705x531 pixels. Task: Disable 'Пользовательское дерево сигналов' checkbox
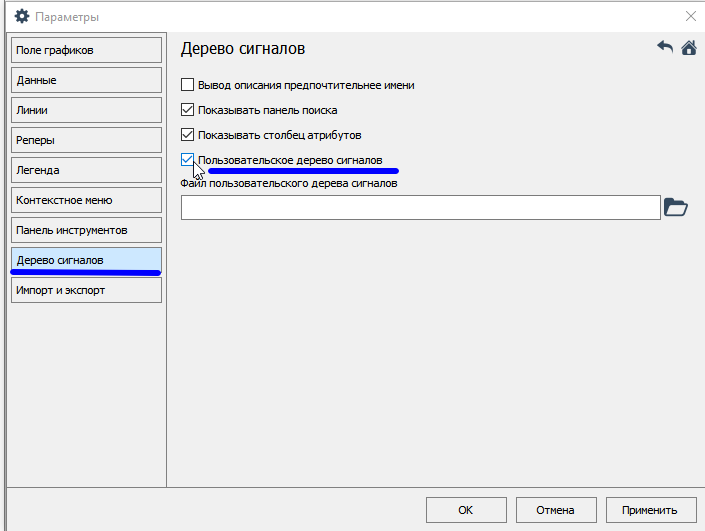pos(187,160)
